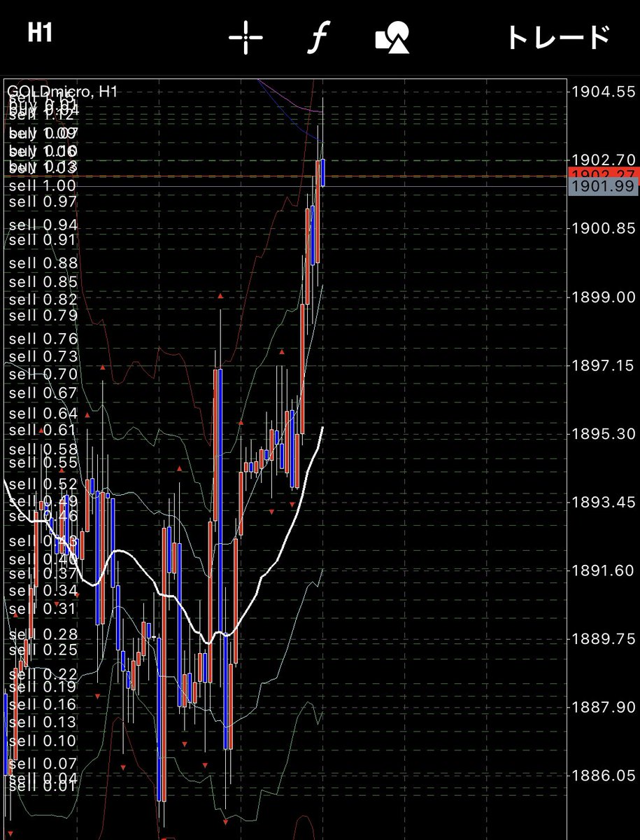Select the sell 0.73 order label
Screen dimensions: 640x840
[x=43, y=356]
